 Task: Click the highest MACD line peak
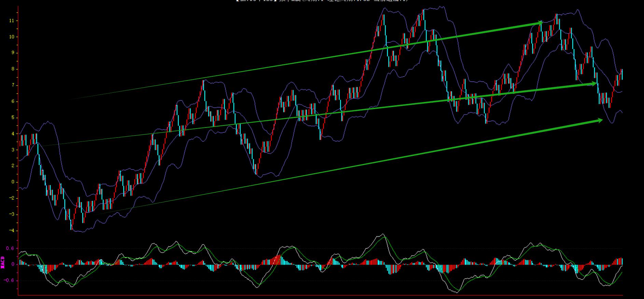click(383, 234)
